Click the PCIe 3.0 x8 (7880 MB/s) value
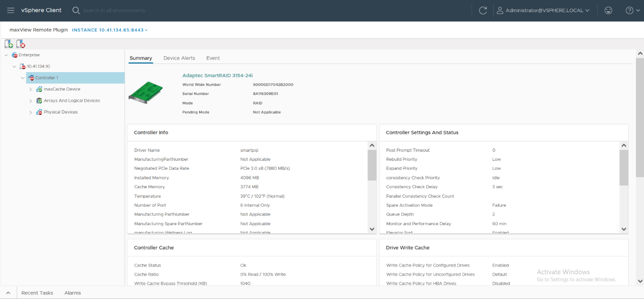Screen dimensions: 644x299 pyautogui.click(x=265, y=168)
